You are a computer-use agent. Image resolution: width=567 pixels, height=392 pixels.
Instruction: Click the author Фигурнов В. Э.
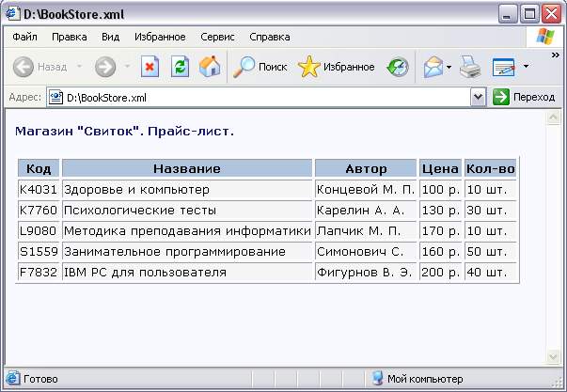[x=364, y=273]
